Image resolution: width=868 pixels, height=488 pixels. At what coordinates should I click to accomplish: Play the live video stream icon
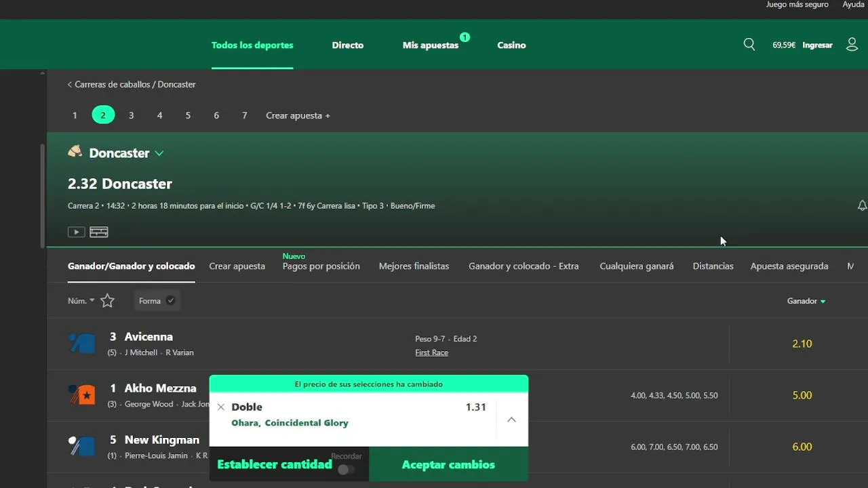pos(76,232)
